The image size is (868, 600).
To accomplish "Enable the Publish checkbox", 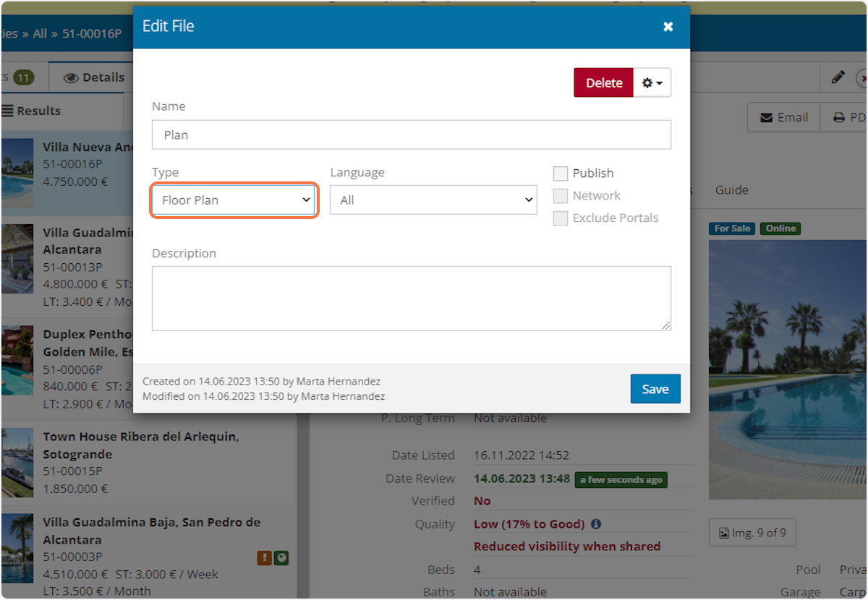I will [561, 173].
